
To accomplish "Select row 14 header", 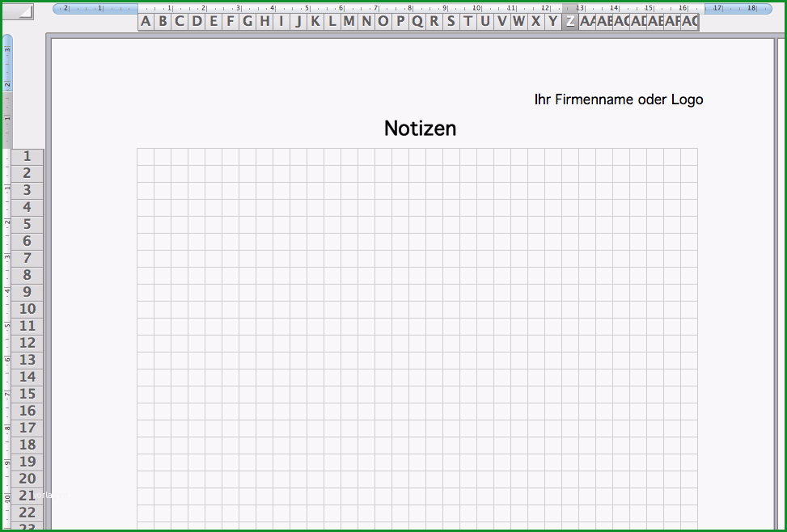I will (x=28, y=378).
